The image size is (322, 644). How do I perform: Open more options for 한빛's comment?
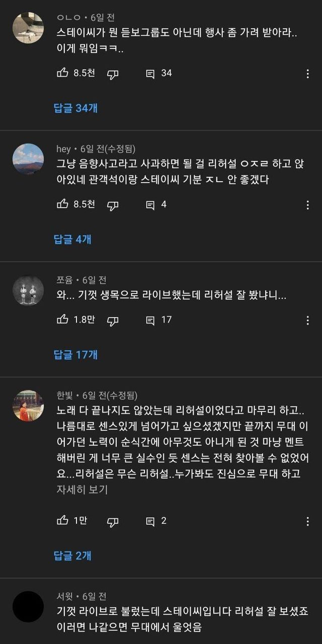click(307, 522)
